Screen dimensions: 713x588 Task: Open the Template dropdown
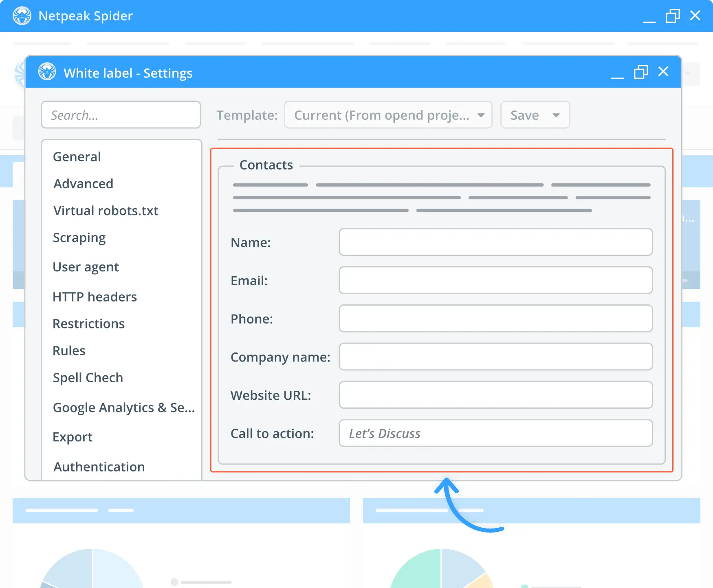pyautogui.click(x=388, y=115)
